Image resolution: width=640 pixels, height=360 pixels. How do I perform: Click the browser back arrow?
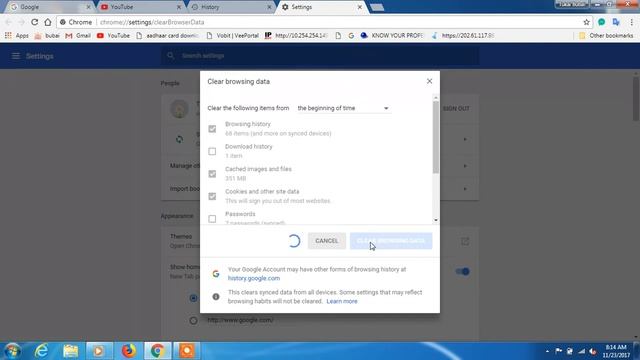click(x=9, y=22)
